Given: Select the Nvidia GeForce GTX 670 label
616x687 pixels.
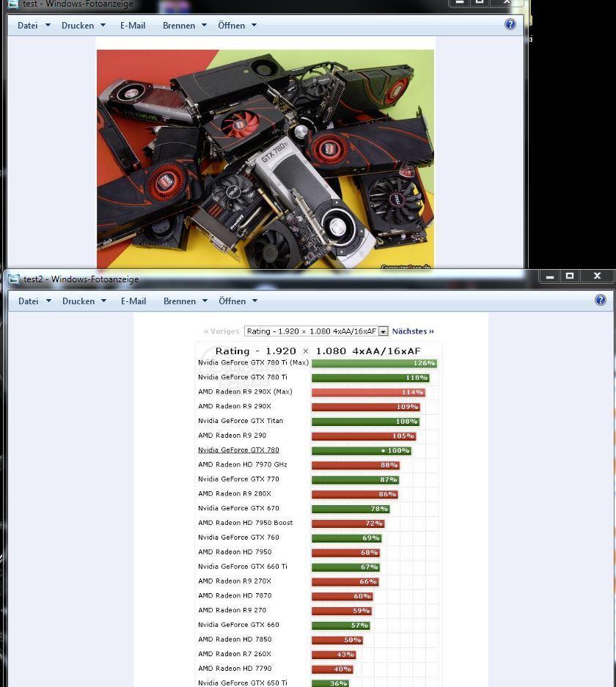Looking at the screenshot, I should (238, 508).
